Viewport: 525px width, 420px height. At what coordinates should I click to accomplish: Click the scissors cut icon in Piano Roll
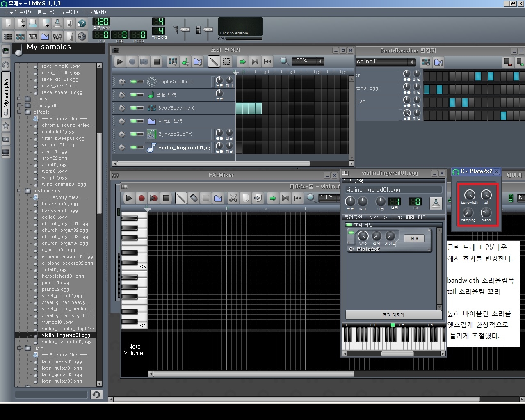pos(233,199)
